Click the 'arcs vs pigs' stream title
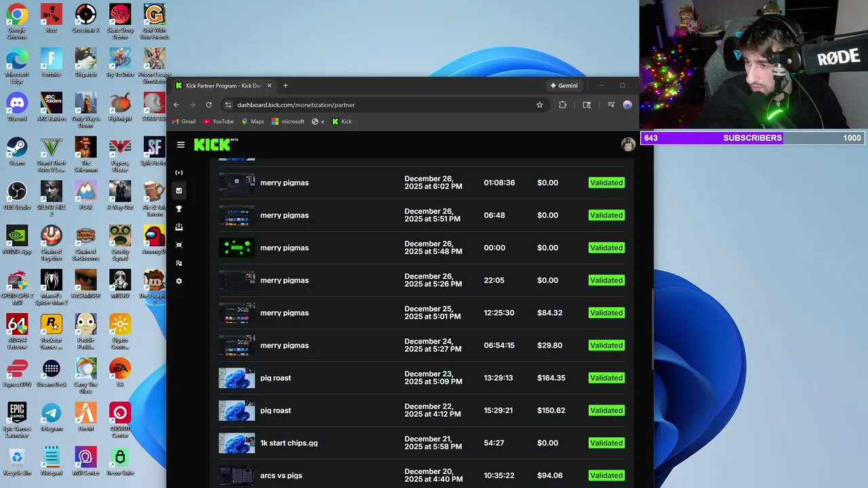This screenshot has width=868, height=488. (x=281, y=476)
